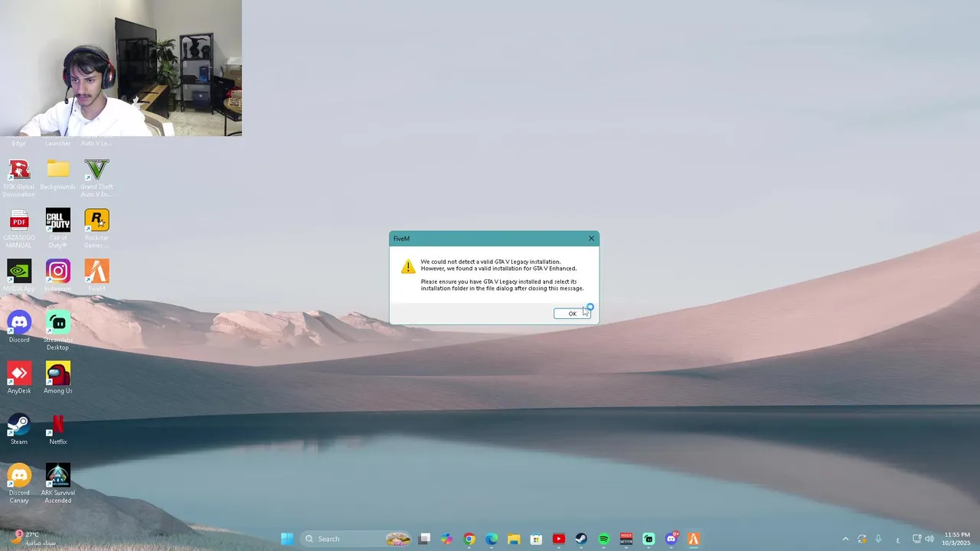
Task: Open Steam from the taskbar
Action: click(x=581, y=539)
